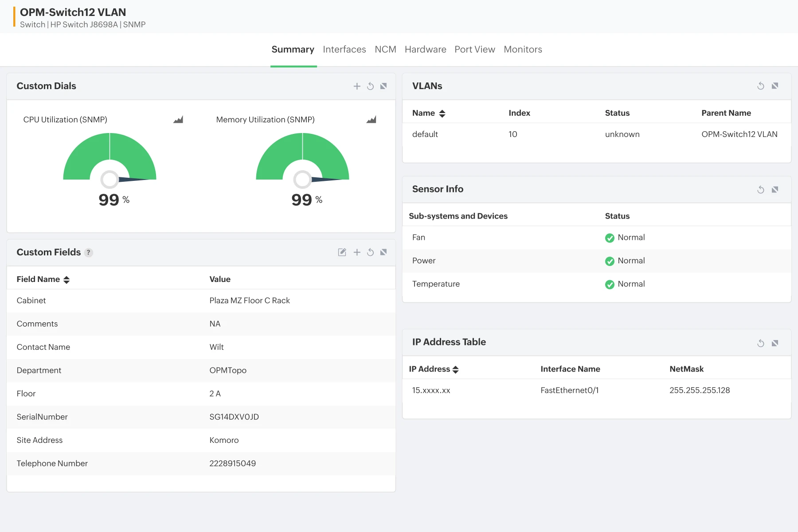Add a new dial in Custom Dials
Image resolution: width=798 pixels, height=532 pixels.
click(x=357, y=86)
